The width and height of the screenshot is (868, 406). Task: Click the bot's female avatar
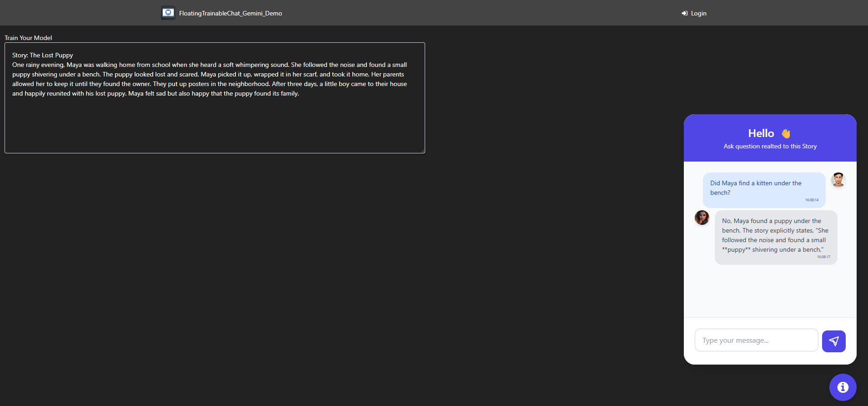tap(702, 218)
